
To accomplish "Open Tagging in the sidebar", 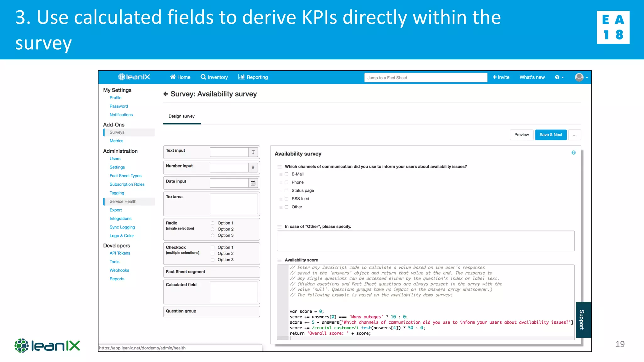I will point(117,193).
